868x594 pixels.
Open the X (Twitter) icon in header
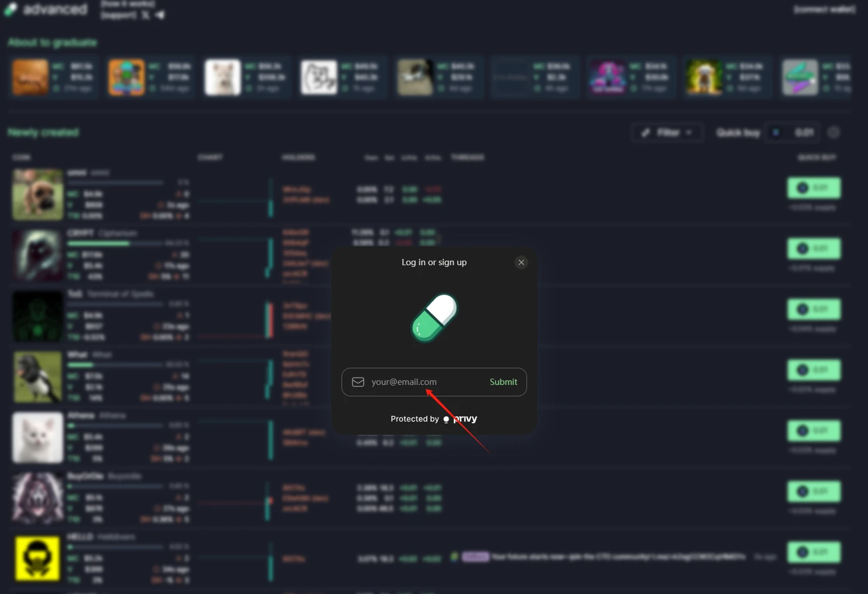tap(146, 15)
